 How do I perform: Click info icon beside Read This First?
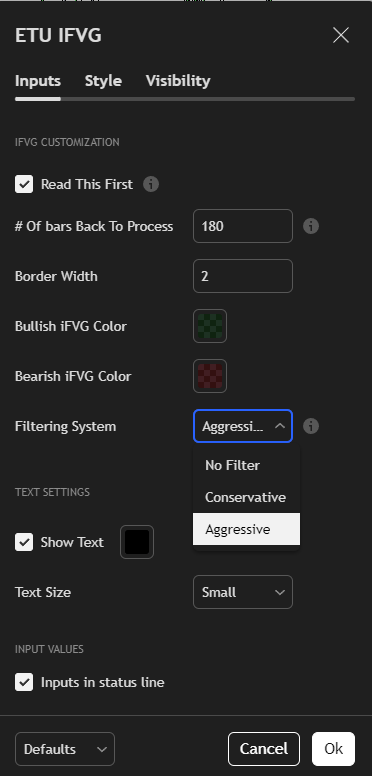pyautogui.click(x=151, y=185)
